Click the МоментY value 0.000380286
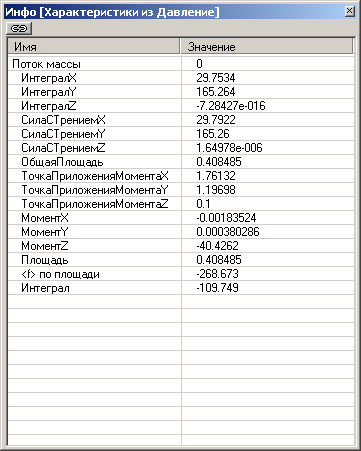 [228, 232]
